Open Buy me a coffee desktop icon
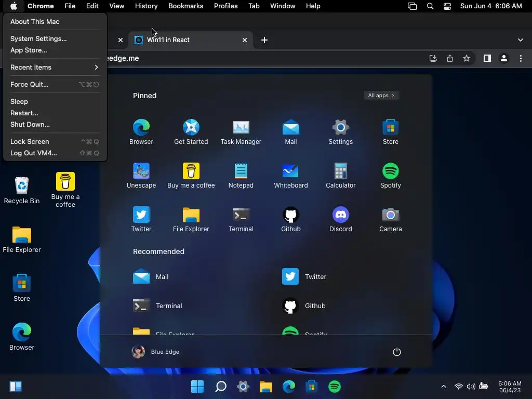Image resolution: width=532 pixels, height=399 pixels. click(x=65, y=190)
